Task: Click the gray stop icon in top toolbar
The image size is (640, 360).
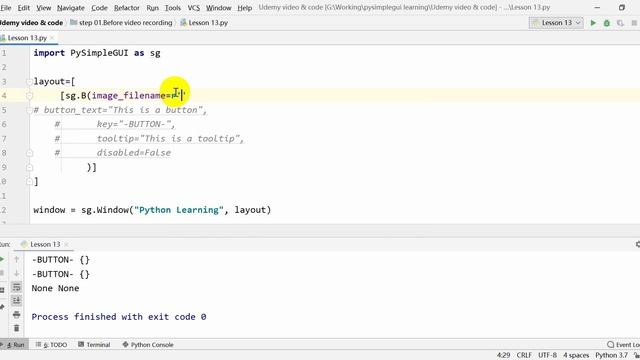Action: (x=634, y=23)
